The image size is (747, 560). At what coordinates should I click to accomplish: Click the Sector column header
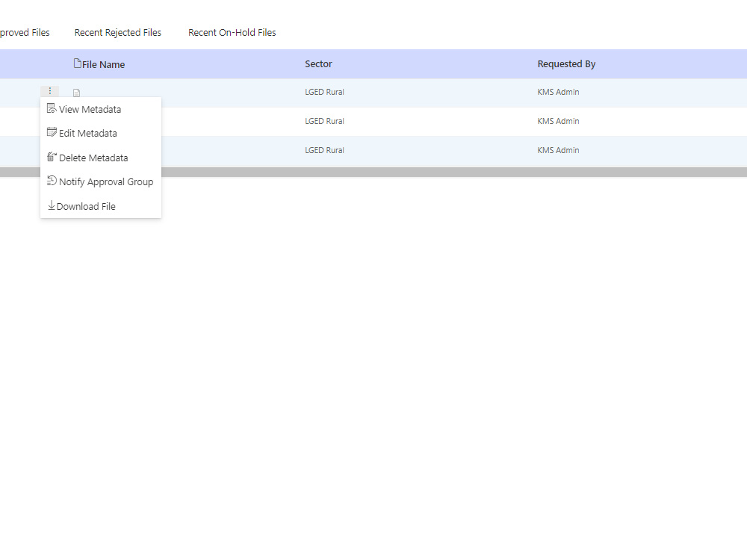[318, 64]
